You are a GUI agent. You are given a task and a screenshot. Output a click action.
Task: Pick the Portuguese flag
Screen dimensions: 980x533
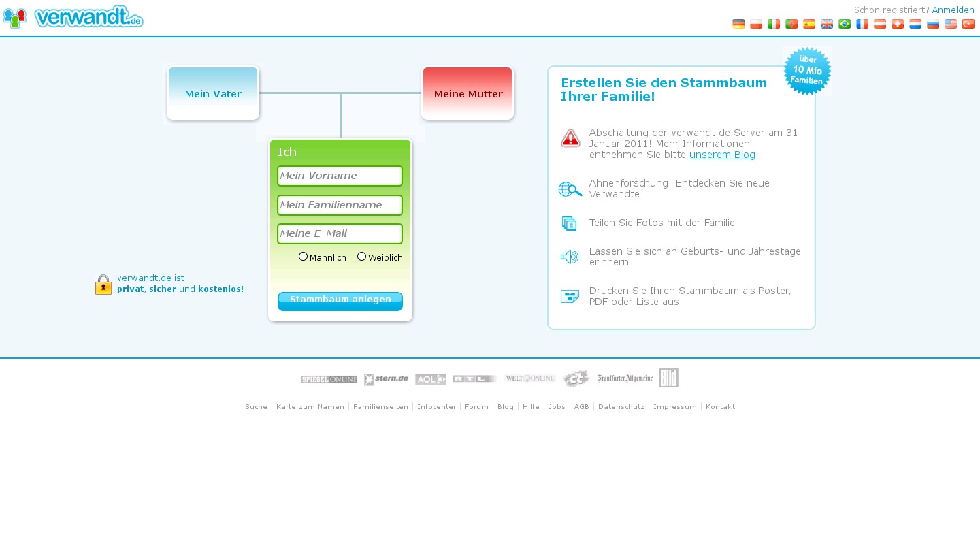pos(791,24)
